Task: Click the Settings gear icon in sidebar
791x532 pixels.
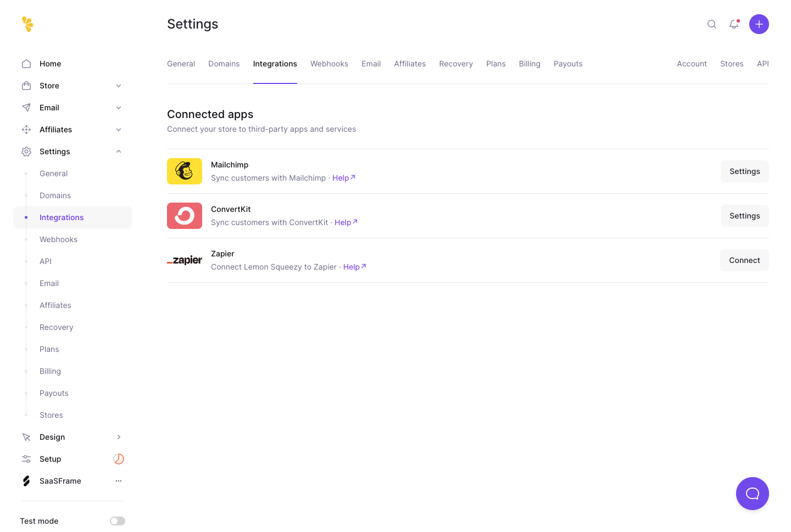Action: coord(26,152)
